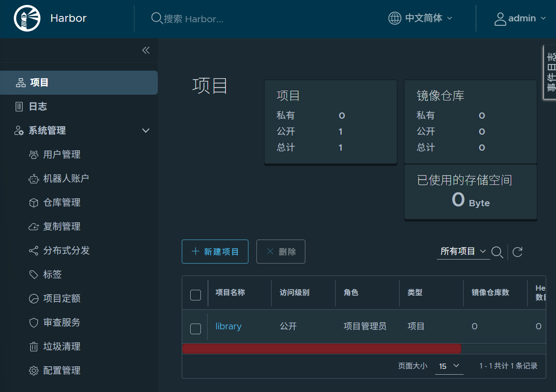Open the 事件日志 side tab
This screenshot has height=392, width=556.
[550, 72]
